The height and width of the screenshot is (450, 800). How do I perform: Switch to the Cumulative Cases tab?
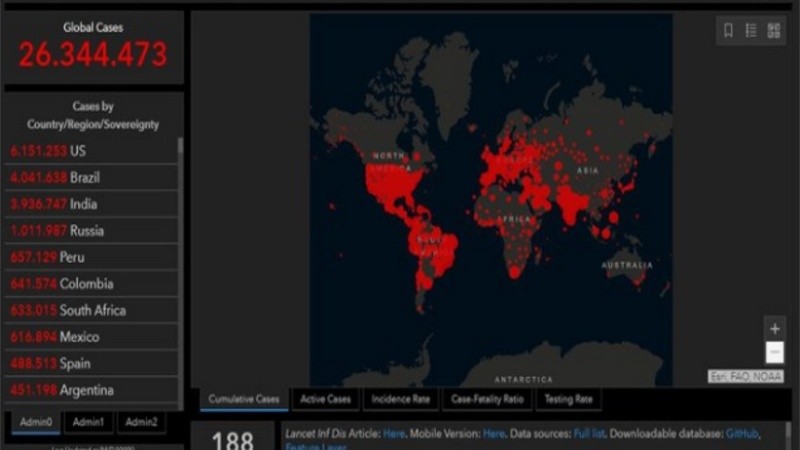[x=243, y=399]
